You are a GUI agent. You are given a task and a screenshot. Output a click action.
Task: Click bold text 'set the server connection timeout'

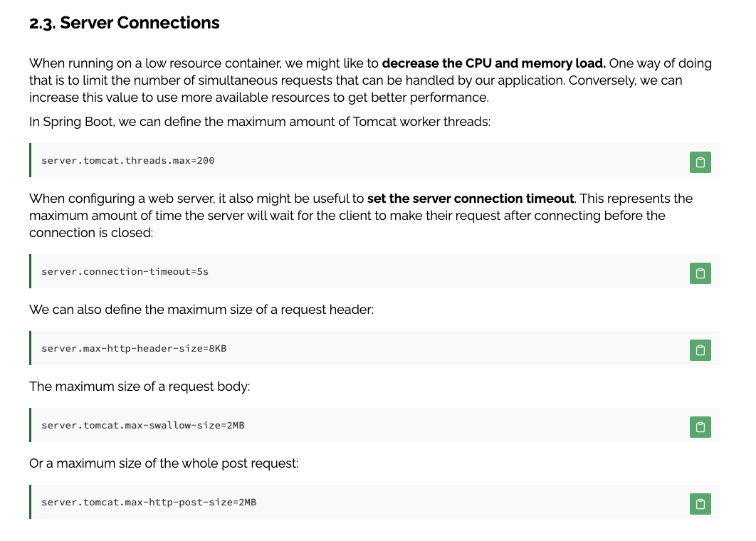[x=471, y=199]
